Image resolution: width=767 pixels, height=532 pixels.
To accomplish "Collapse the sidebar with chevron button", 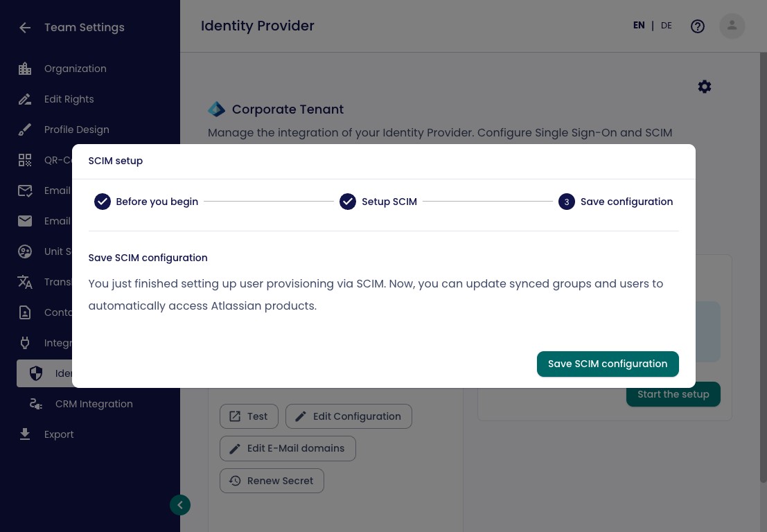I will pos(180,505).
